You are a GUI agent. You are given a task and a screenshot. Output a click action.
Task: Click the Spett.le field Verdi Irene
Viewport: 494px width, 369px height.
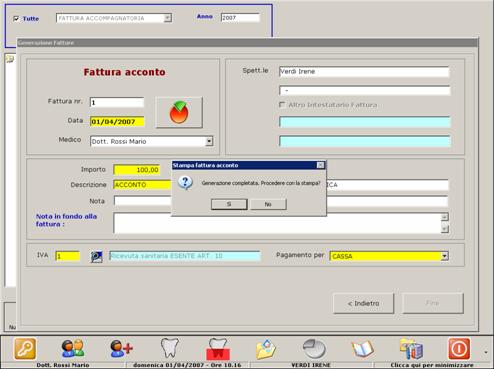[364, 71]
